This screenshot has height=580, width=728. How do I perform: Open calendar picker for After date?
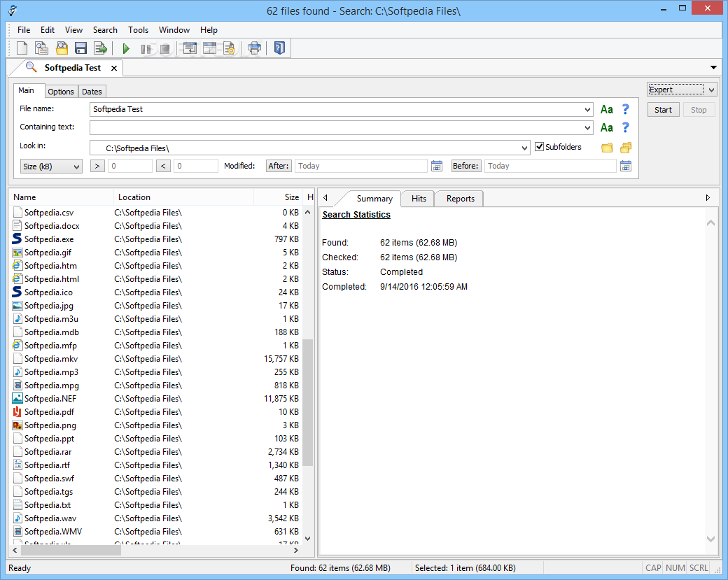[x=436, y=166]
